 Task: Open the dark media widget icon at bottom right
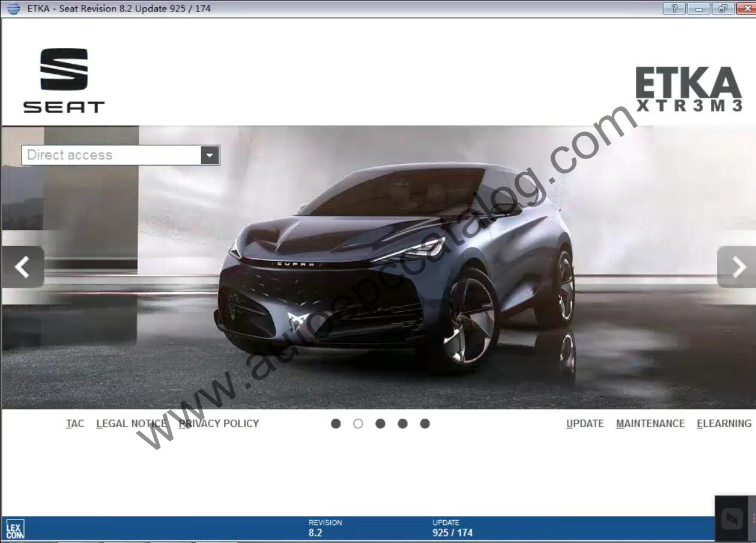(733, 518)
